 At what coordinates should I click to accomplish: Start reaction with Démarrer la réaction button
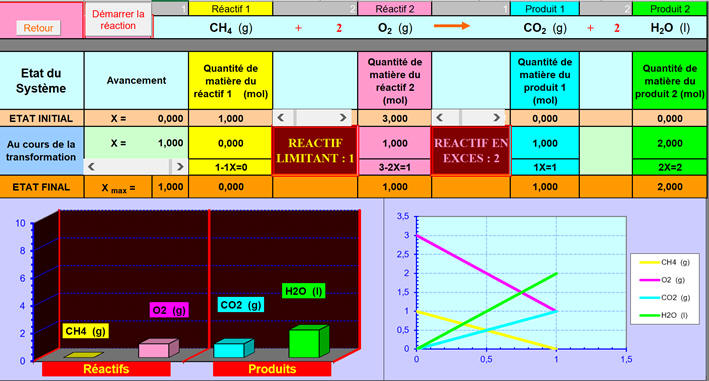click(118, 20)
